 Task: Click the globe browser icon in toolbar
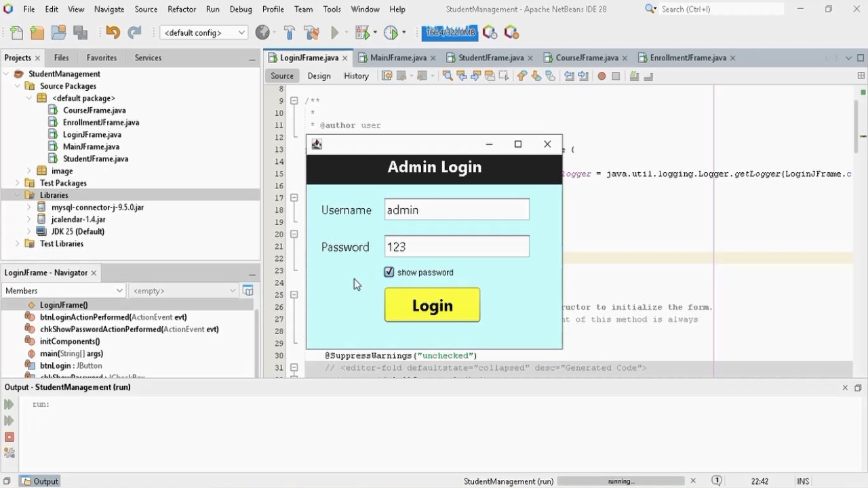click(262, 33)
